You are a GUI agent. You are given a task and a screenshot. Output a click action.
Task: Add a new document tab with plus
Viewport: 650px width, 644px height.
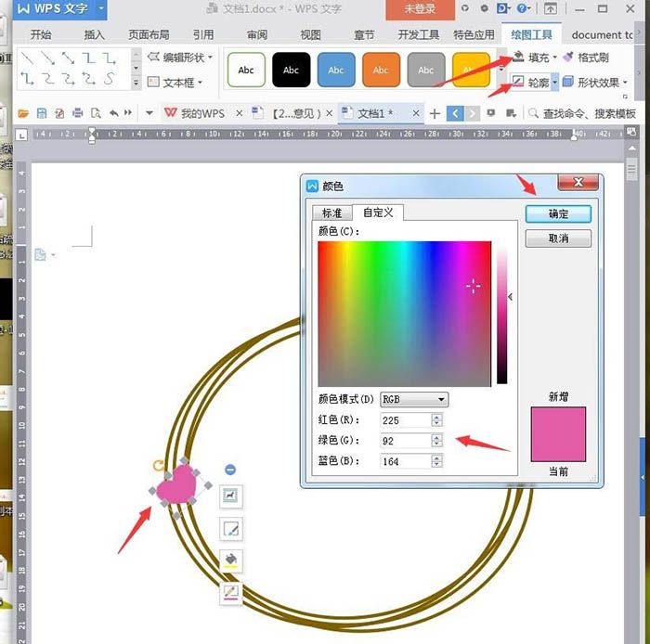point(435,113)
